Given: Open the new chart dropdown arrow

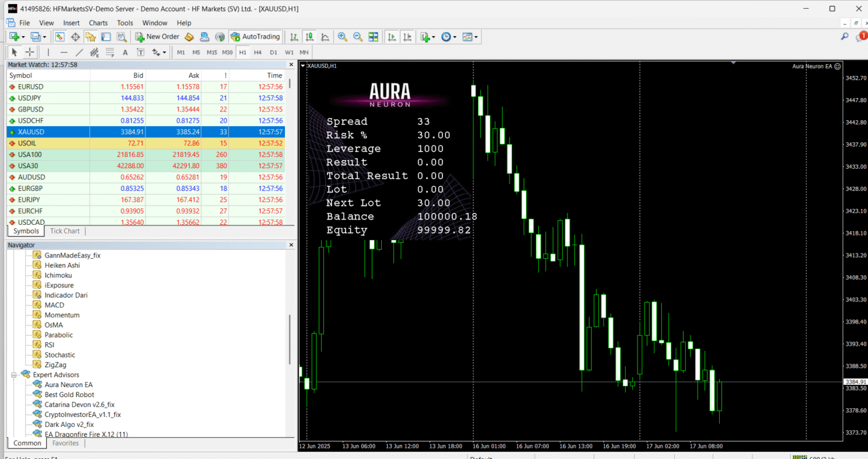Looking at the screenshot, I should click(x=23, y=37).
